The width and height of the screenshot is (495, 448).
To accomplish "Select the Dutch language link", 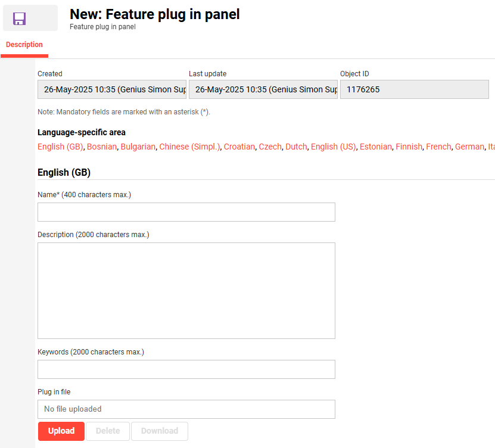I will (296, 147).
